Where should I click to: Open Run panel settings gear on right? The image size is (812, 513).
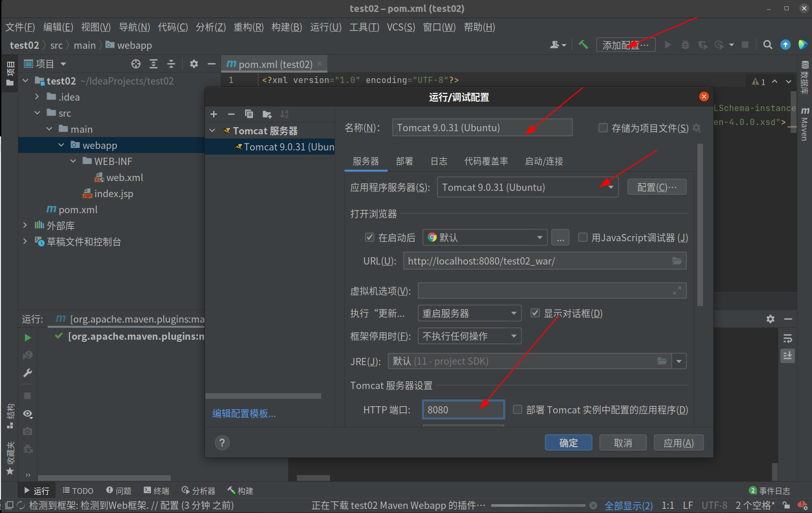(x=770, y=319)
